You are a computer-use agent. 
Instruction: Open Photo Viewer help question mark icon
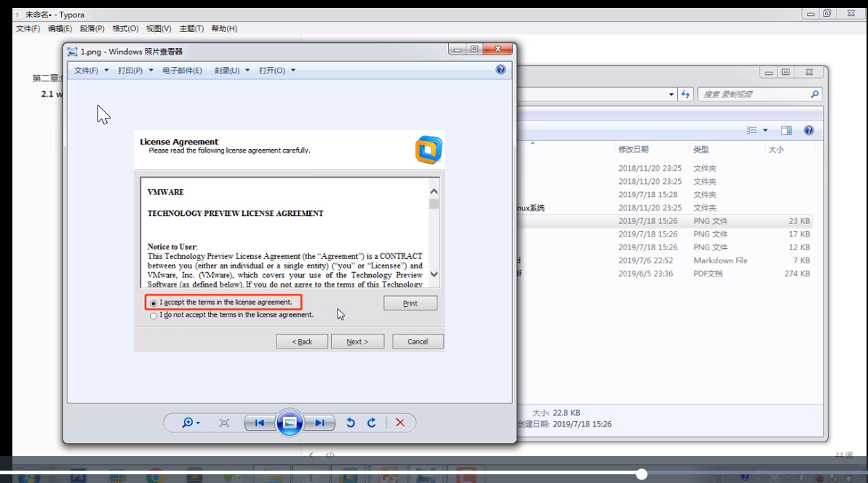click(501, 70)
